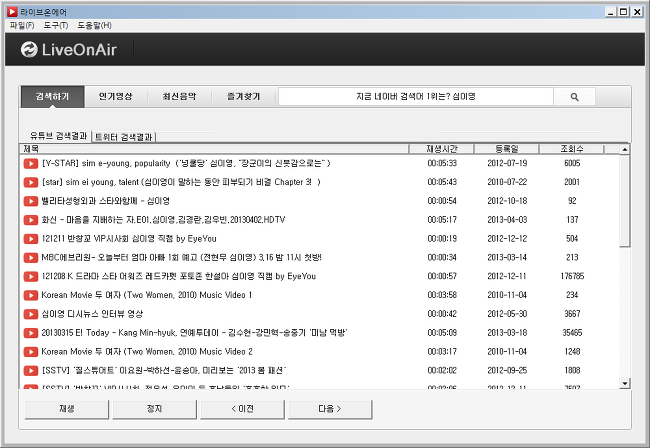Click play icon of 20130402.HDTV video row
Viewport: 650px width, 448px height.
pyautogui.click(x=31, y=220)
